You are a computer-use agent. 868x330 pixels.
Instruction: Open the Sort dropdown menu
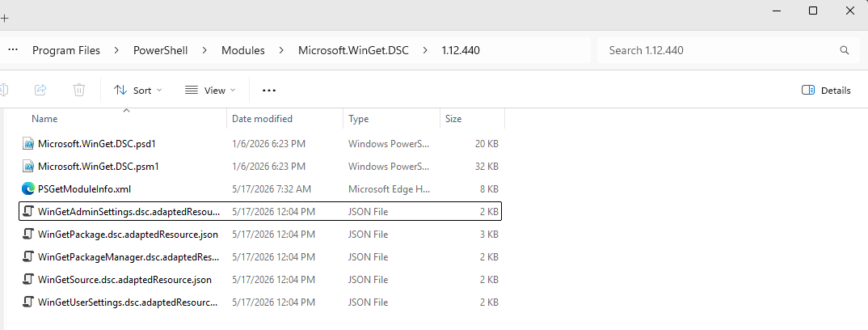click(x=138, y=91)
